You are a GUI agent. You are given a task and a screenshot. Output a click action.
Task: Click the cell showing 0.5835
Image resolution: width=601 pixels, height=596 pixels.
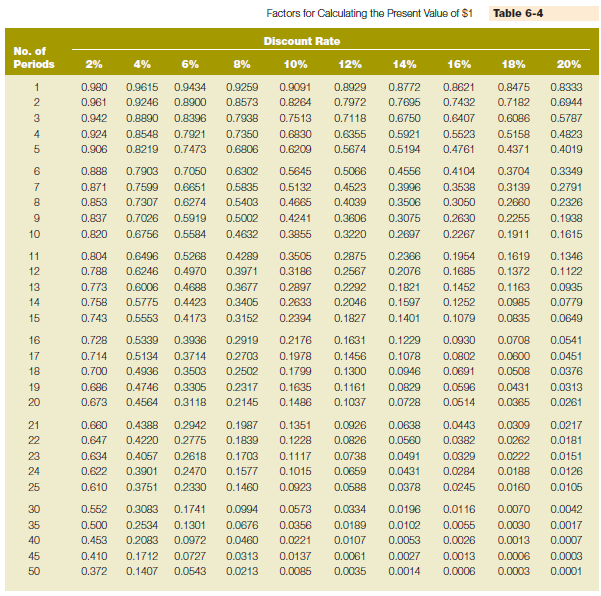pyautogui.click(x=242, y=187)
